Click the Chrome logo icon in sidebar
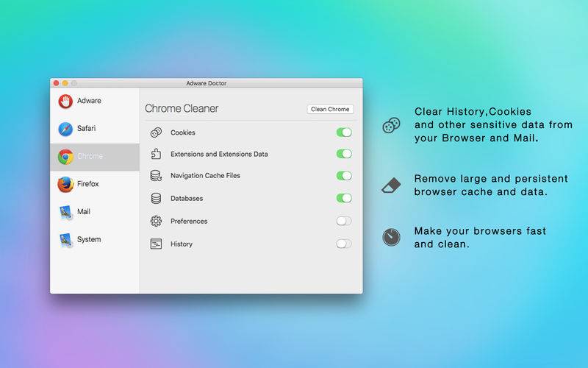The height and width of the screenshot is (368, 588). (x=65, y=157)
